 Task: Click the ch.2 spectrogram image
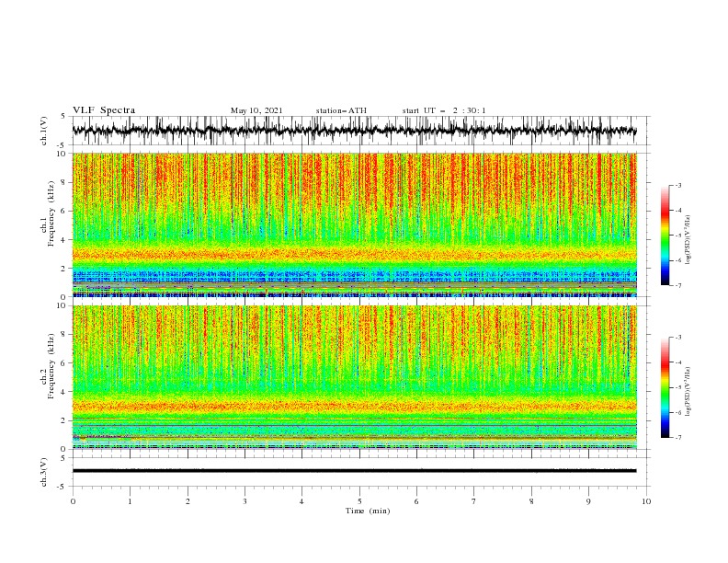(x=355, y=377)
